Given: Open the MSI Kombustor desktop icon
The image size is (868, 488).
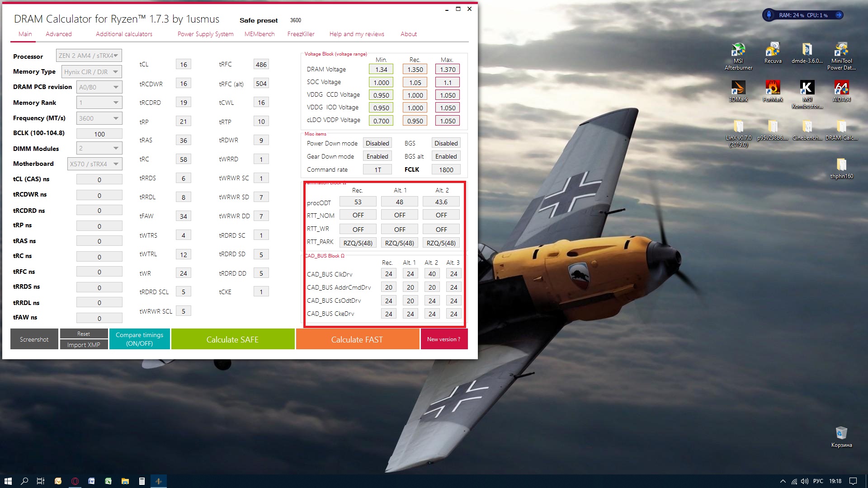Looking at the screenshot, I should click(x=807, y=89).
